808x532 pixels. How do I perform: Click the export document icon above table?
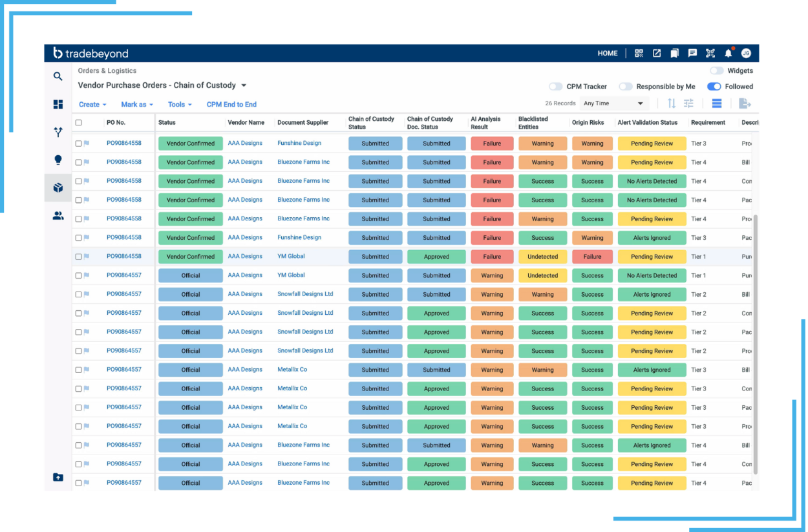pos(745,103)
